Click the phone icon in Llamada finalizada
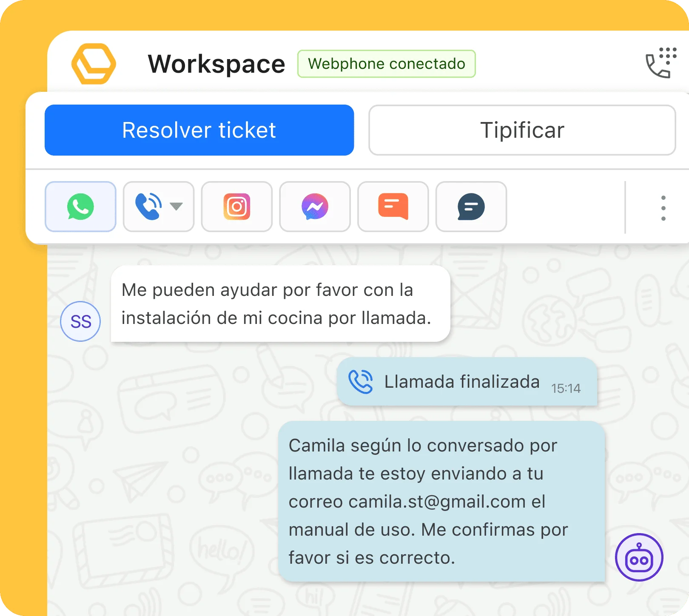The width and height of the screenshot is (689, 616). [361, 382]
